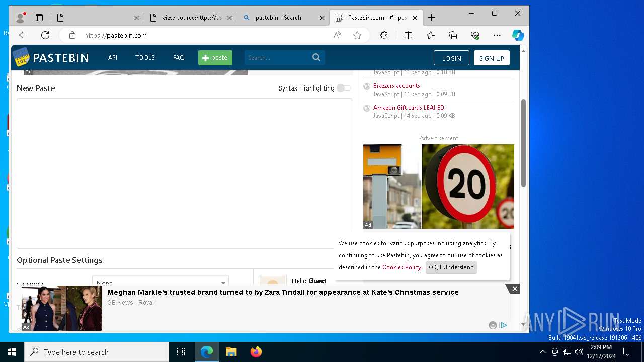Close the pastebin - Search tab
The height and width of the screenshot is (362, 644).
(x=322, y=18)
